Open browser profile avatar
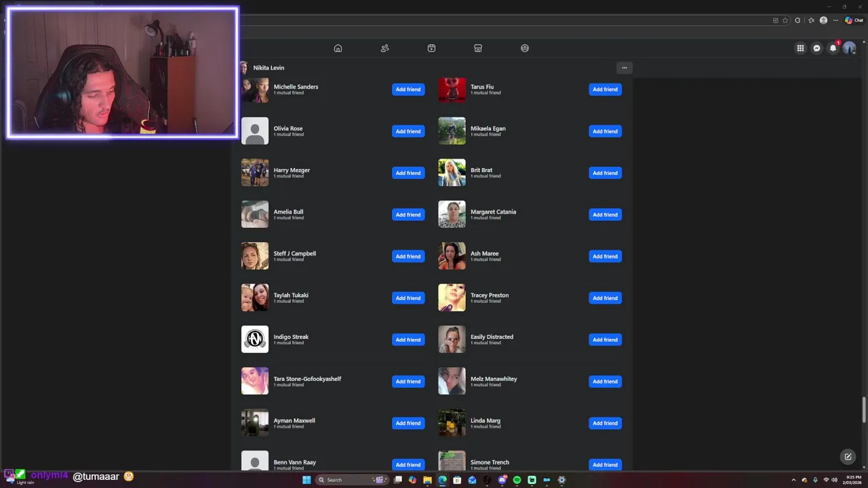 823,20
